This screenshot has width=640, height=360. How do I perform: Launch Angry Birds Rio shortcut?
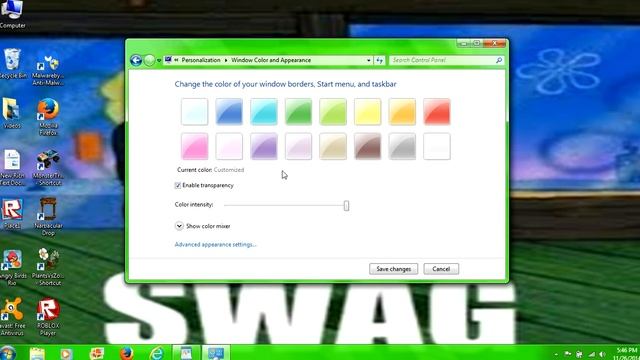(12, 267)
